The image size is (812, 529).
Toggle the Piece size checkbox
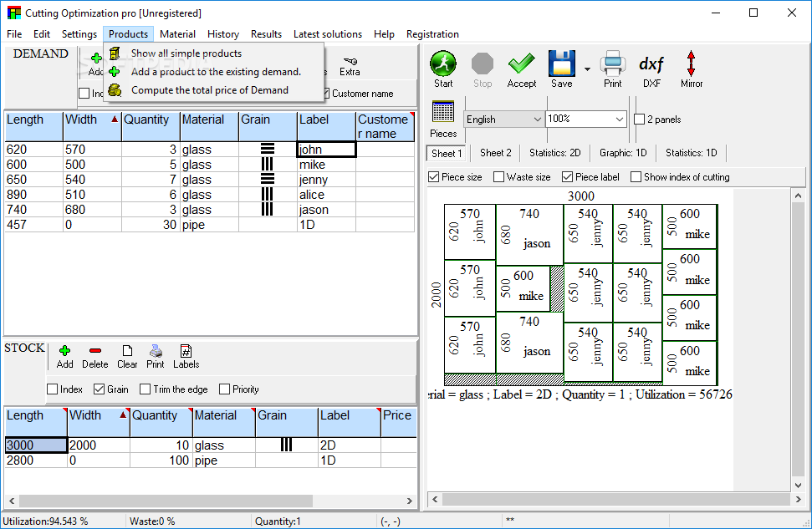[x=434, y=177]
